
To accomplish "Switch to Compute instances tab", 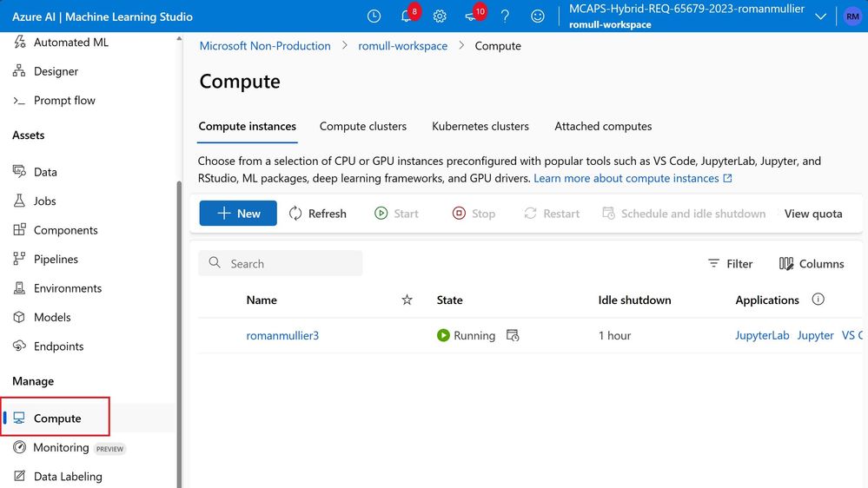I will click(247, 126).
